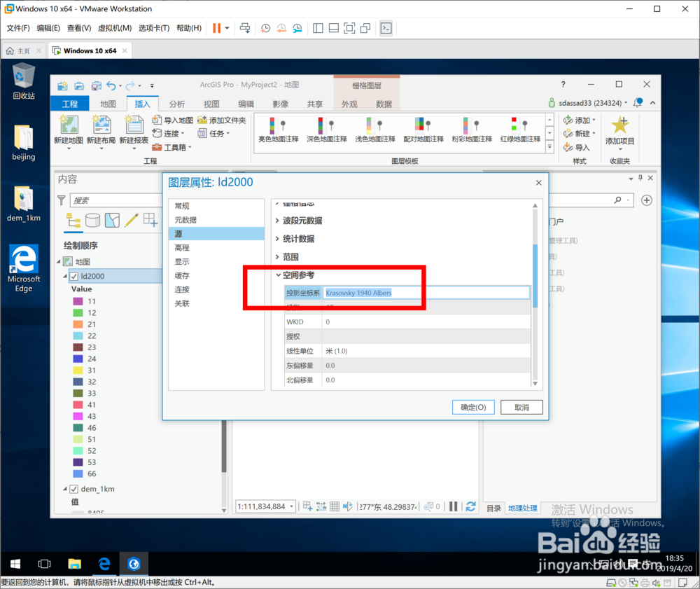Click the List by Data Source icon

coord(92,220)
